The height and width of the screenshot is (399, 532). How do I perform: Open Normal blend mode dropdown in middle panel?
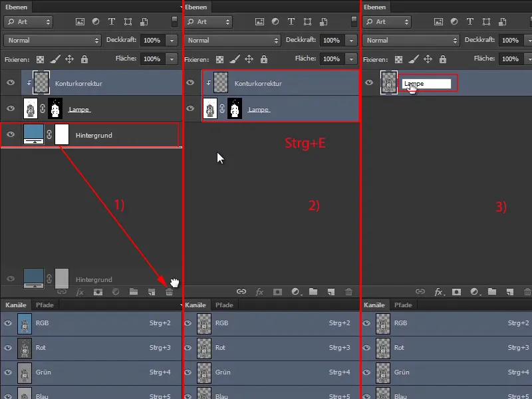pyautogui.click(x=232, y=41)
